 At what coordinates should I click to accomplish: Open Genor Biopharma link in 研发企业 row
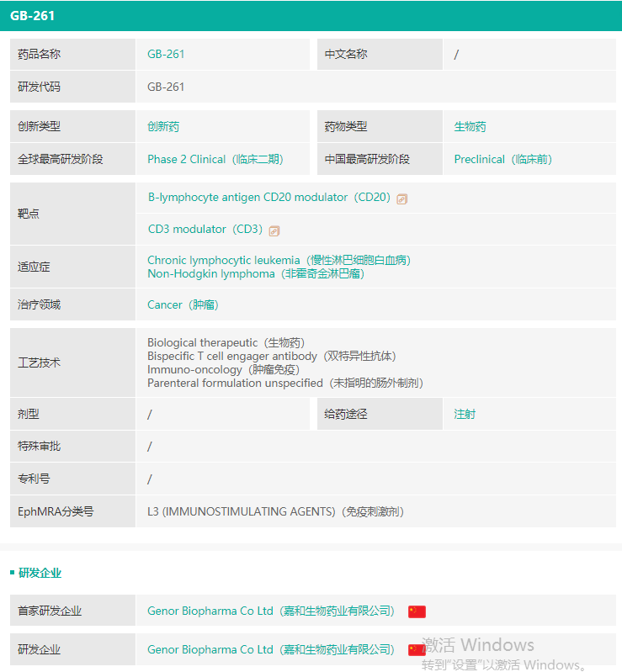pyautogui.click(x=271, y=649)
